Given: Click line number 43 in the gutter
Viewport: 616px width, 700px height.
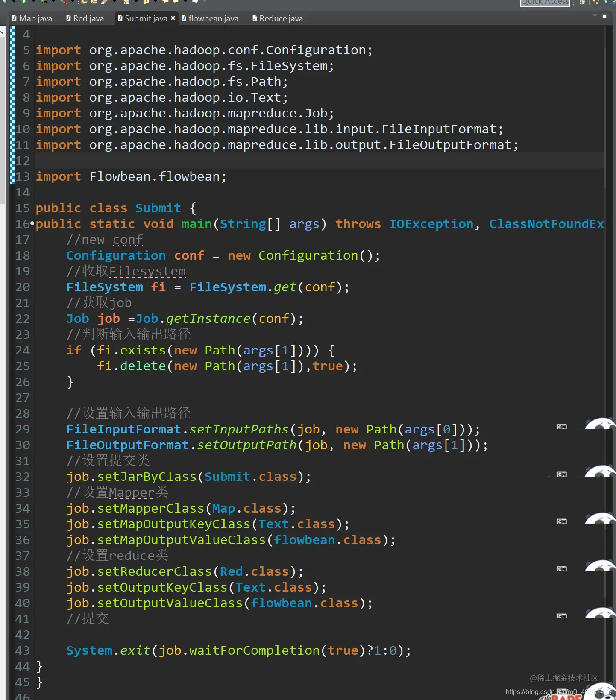Looking at the screenshot, I should pos(23,650).
